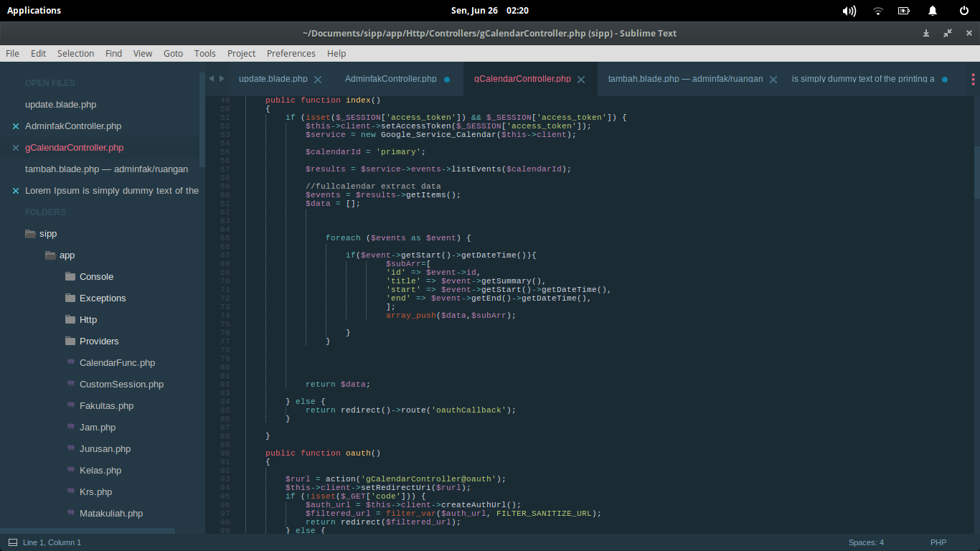Close the gCalendarController.php tab
Image resolution: width=980 pixels, height=551 pixels.
point(582,80)
